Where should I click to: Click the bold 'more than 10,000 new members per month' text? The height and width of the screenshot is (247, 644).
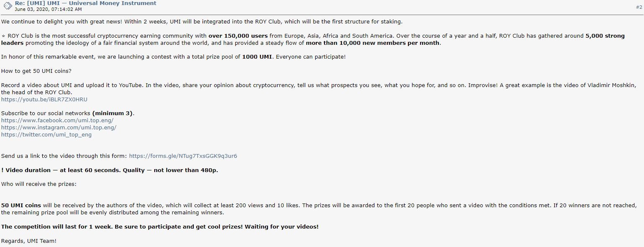[373, 43]
